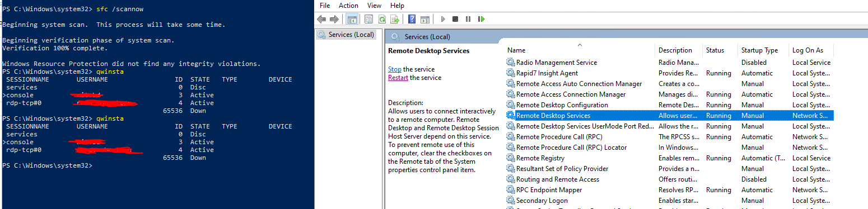Click the Export List toolbar icon
Viewport: 868px width, 209px height.
pyautogui.click(x=395, y=19)
